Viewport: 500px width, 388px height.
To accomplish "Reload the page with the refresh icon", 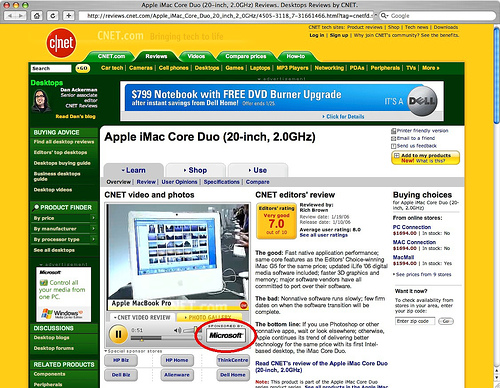I will 53,16.
